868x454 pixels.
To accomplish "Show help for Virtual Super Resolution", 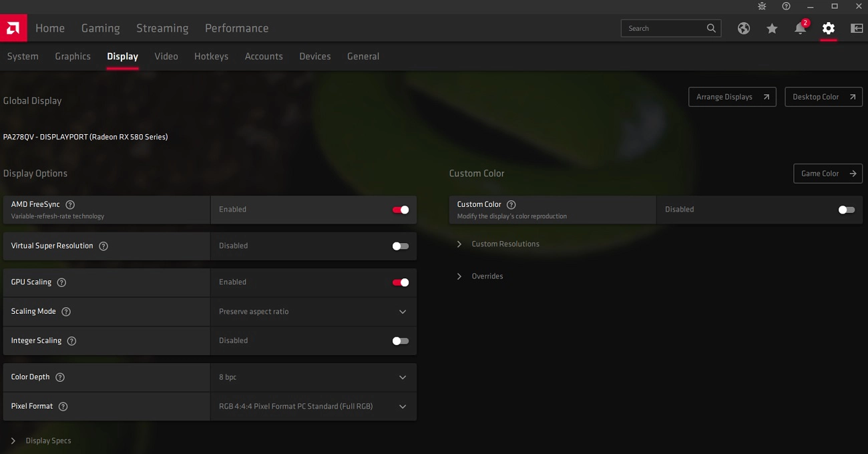I will click(x=103, y=246).
